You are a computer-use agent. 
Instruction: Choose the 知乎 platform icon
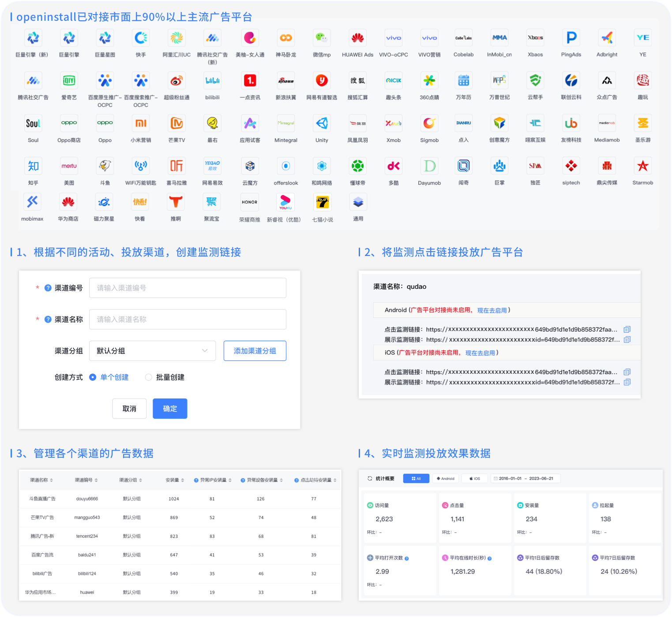33,166
